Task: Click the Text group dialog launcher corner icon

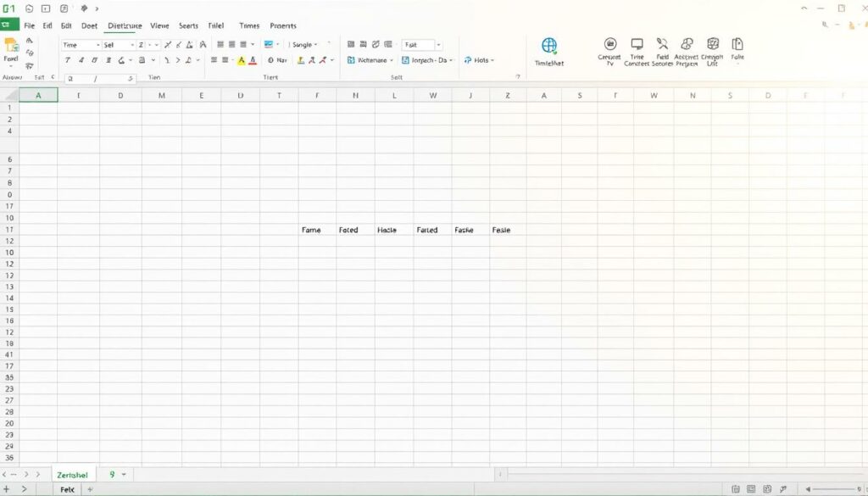Action: (518, 77)
